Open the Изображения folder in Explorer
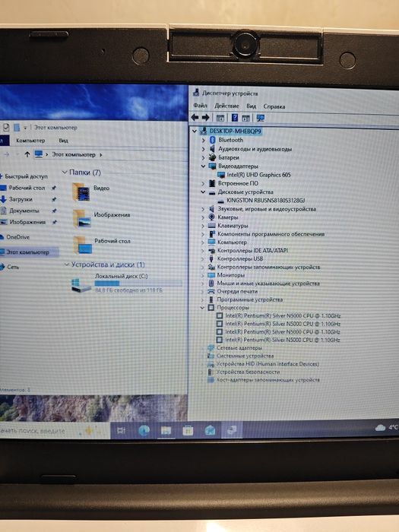 [x=101, y=218]
